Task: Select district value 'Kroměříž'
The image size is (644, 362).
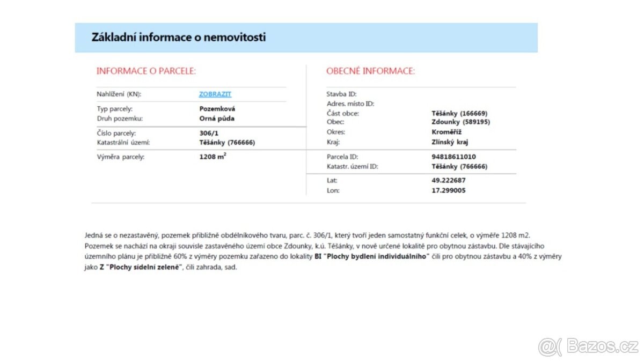Action: tap(447, 132)
